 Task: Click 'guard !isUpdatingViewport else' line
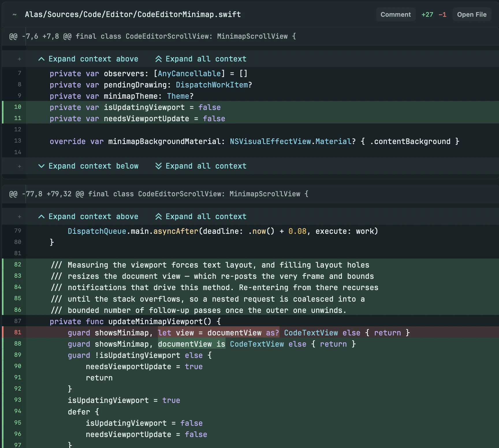(x=140, y=355)
